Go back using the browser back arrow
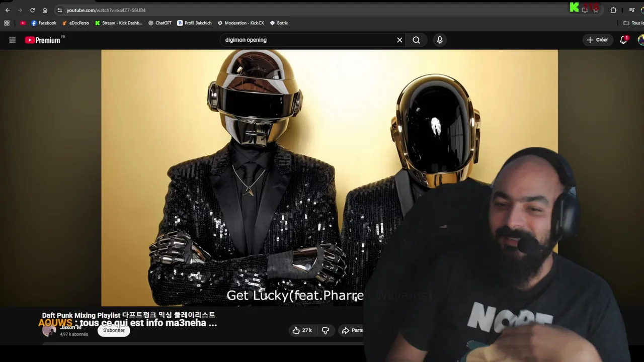644x362 pixels. tap(8, 10)
